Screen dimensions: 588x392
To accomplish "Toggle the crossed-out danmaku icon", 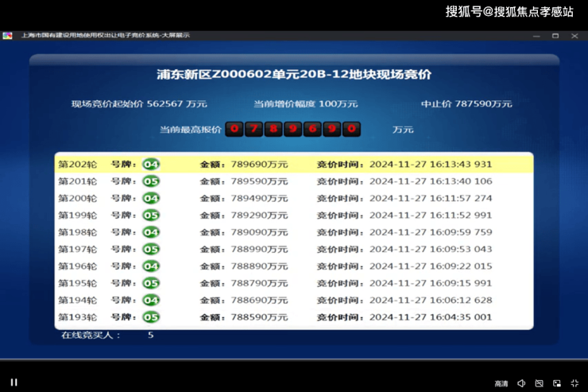I will (x=539, y=383).
